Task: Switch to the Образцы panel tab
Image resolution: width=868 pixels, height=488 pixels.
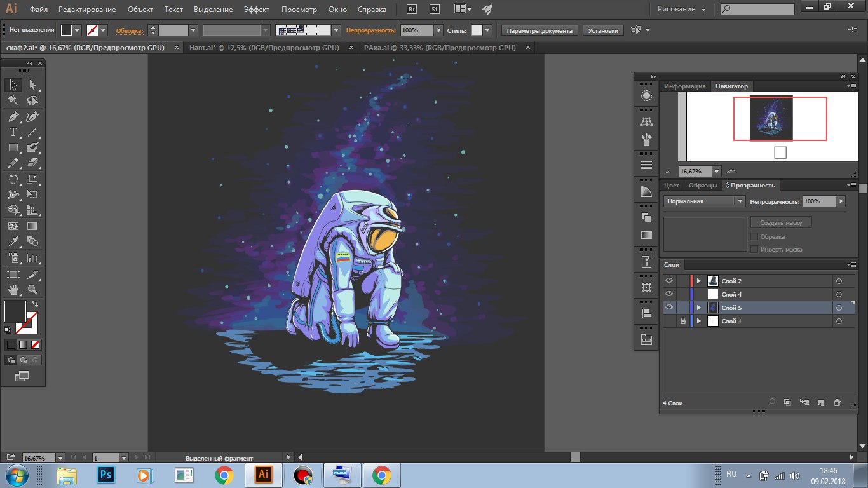Action: pyautogui.click(x=703, y=185)
